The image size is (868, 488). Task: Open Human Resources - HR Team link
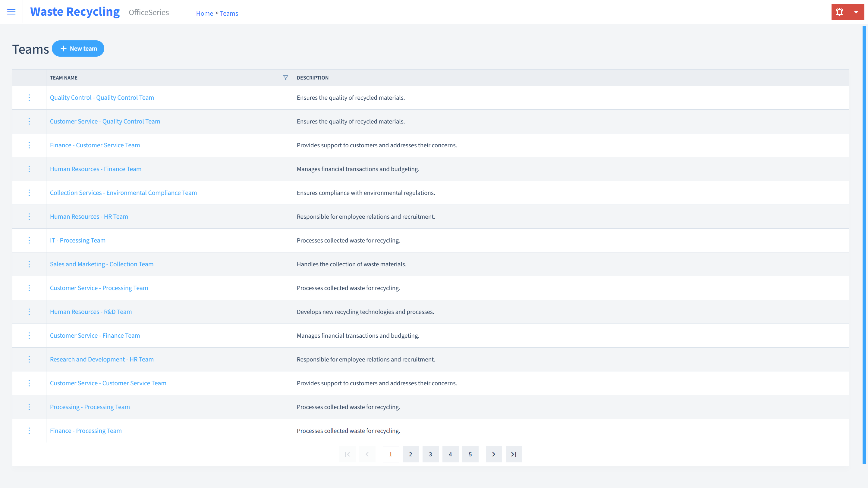(x=89, y=216)
